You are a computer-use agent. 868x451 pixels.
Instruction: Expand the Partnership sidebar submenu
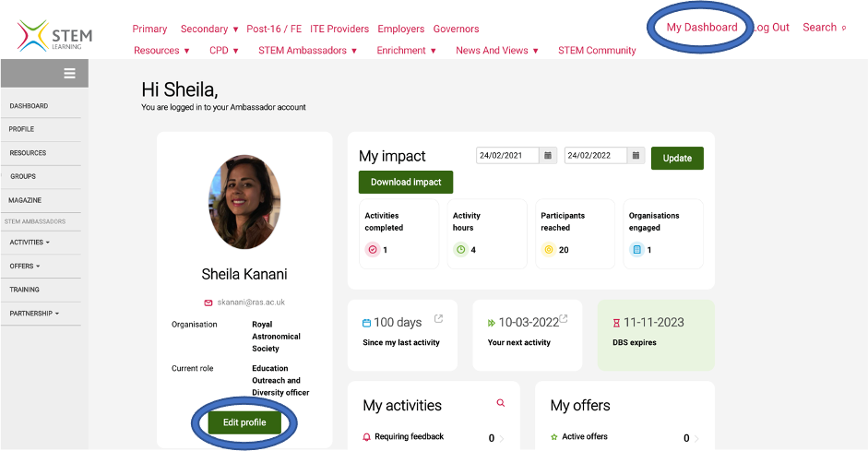coord(34,314)
